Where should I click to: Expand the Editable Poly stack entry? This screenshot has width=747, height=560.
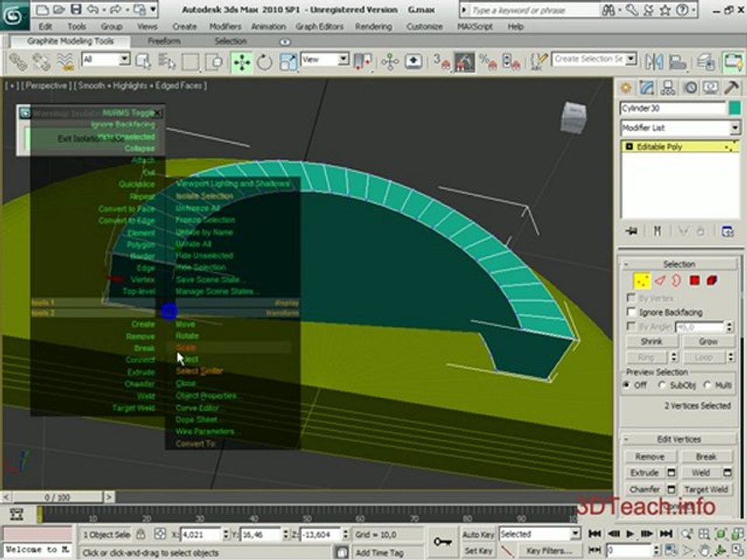[629, 147]
